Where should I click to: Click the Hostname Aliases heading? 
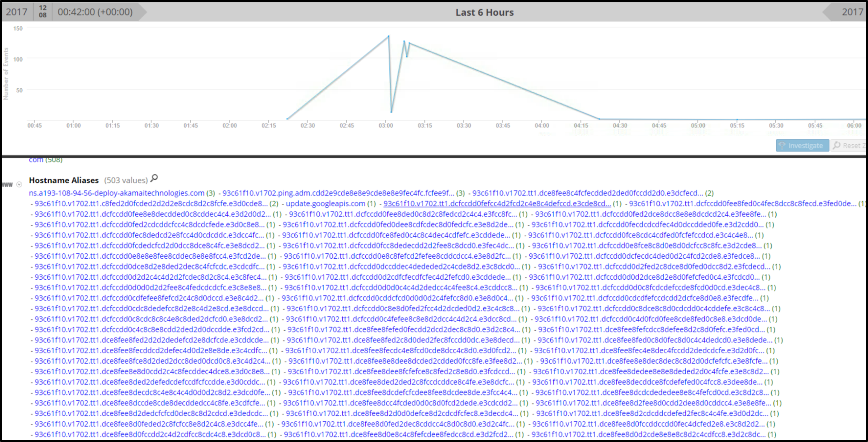(x=64, y=180)
